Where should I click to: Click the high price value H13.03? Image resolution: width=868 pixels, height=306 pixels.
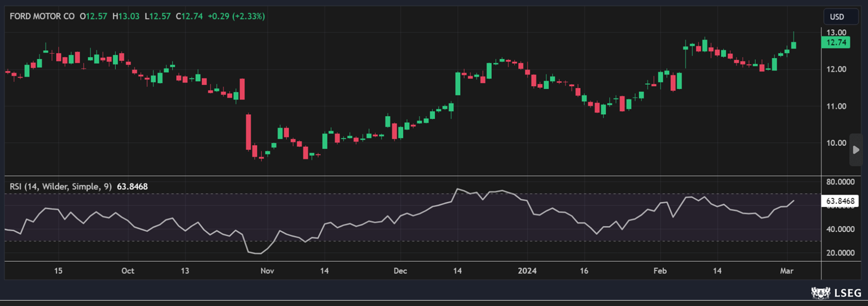(x=125, y=16)
